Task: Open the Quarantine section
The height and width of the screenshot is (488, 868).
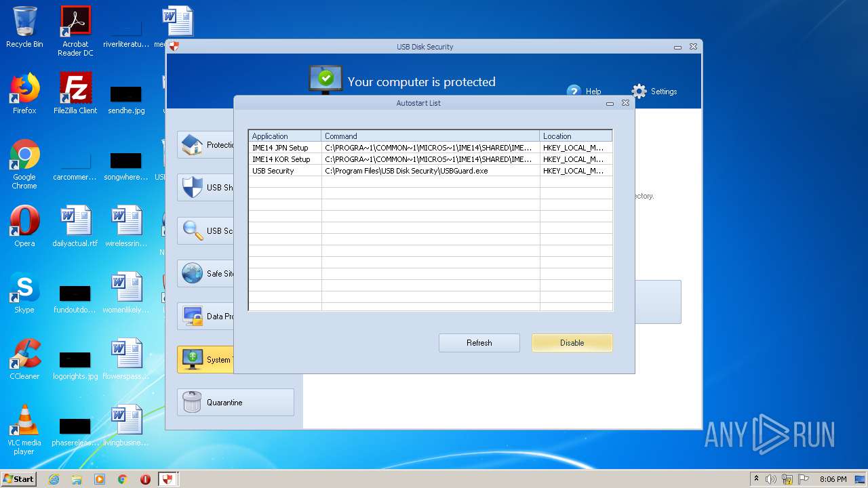Action: pyautogui.click(x=235, y=402)
